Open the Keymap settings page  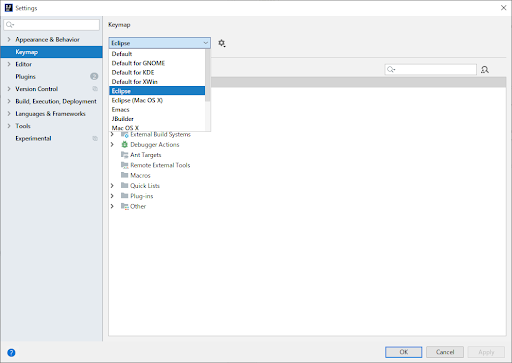(x=52, y=52)
